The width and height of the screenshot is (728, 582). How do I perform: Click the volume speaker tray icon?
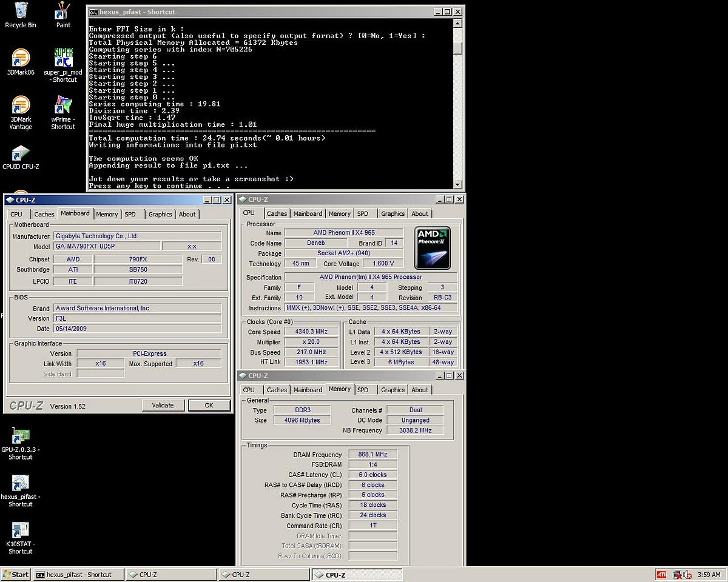[687, 575]
